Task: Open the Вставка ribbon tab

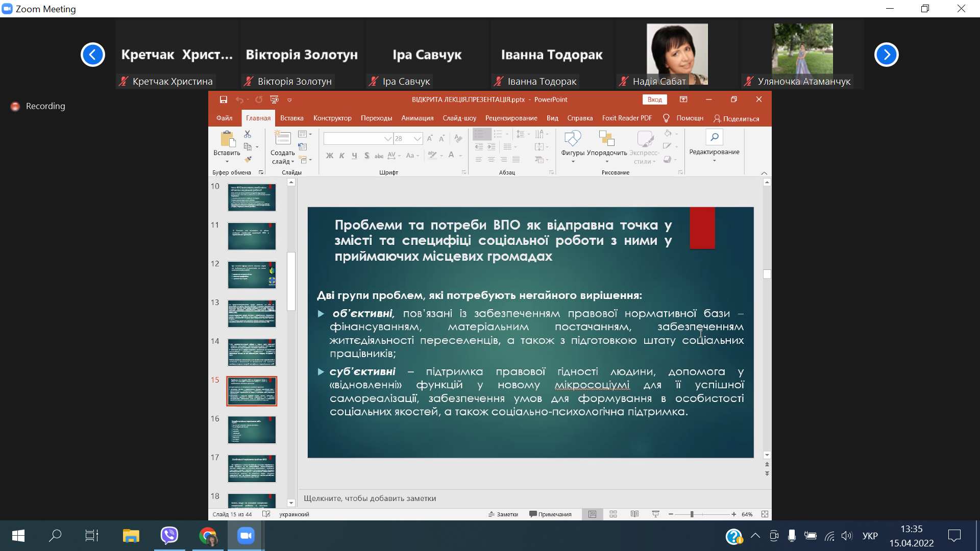Action: [x=291, y=118]
